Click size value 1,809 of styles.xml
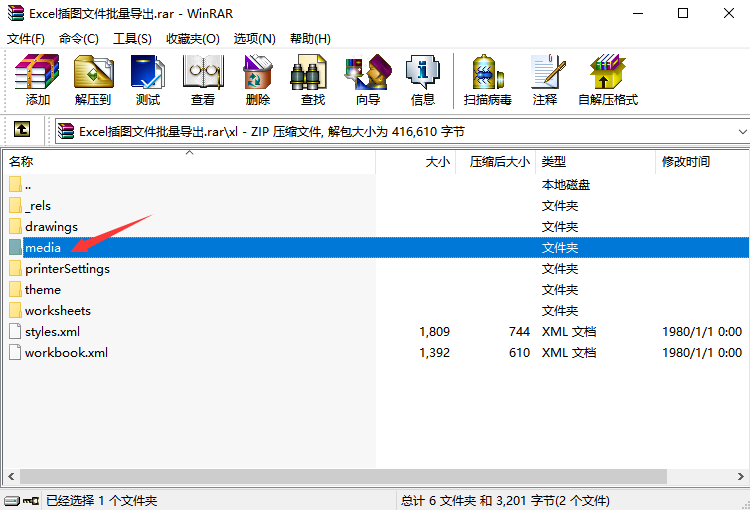 pos(434,332)
